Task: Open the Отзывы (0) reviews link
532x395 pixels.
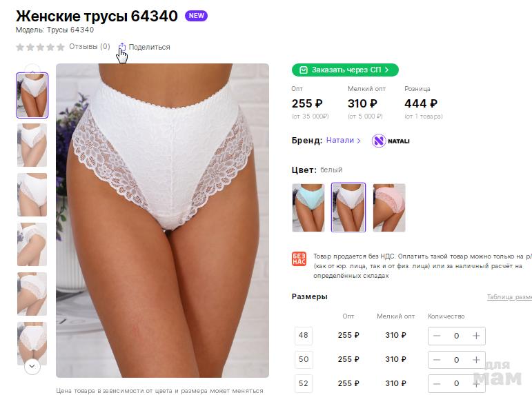Action: pos(90,47)
